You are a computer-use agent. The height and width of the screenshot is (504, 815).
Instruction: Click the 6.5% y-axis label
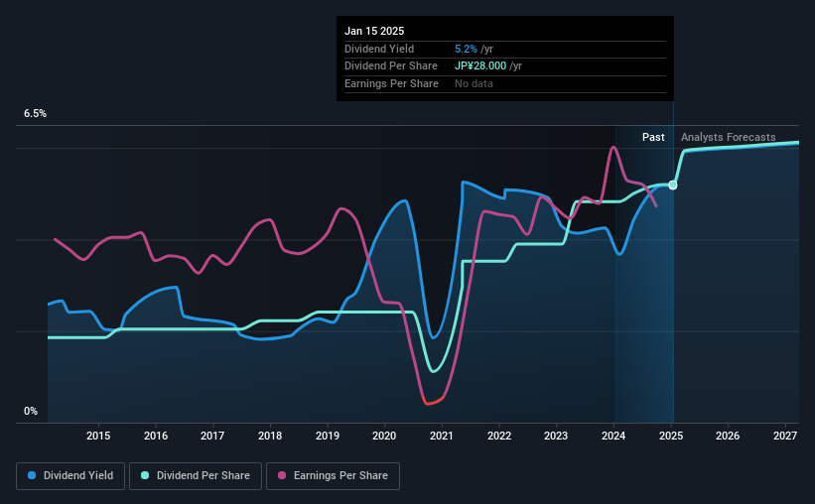[x=35, y=114]
